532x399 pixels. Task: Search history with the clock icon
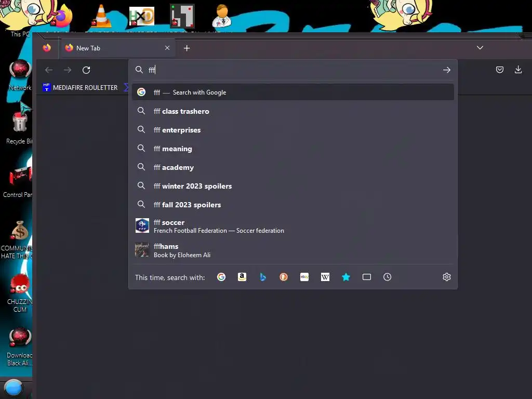coord(387,277)
